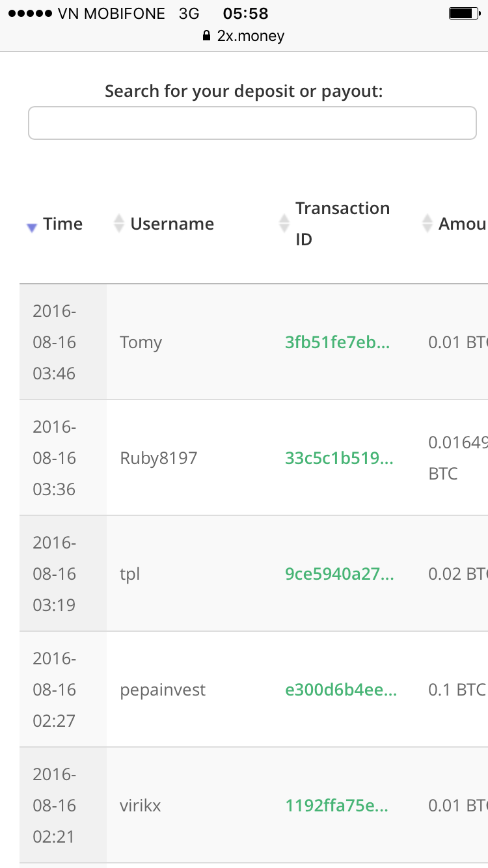Image resolution: width=488 pixels, height=868 pixels.
Task: Click the Ruby8197 username cell
Action: [x=158, y=458]
